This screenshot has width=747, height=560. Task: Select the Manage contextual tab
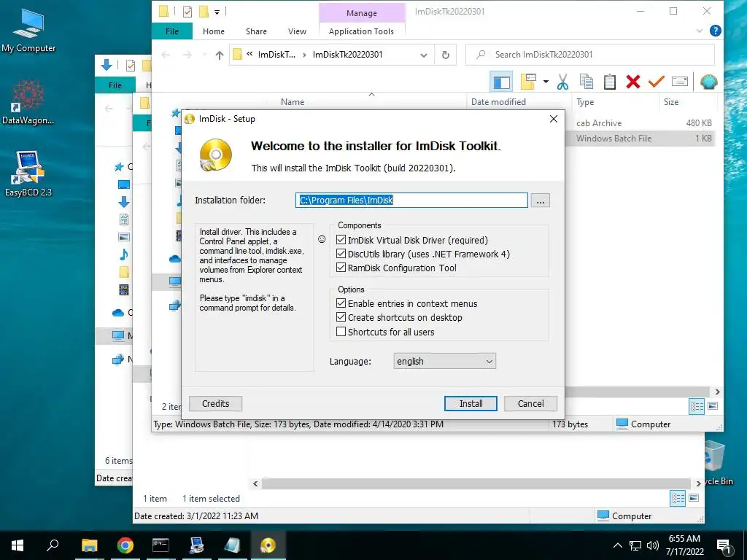tap(362, 13)
